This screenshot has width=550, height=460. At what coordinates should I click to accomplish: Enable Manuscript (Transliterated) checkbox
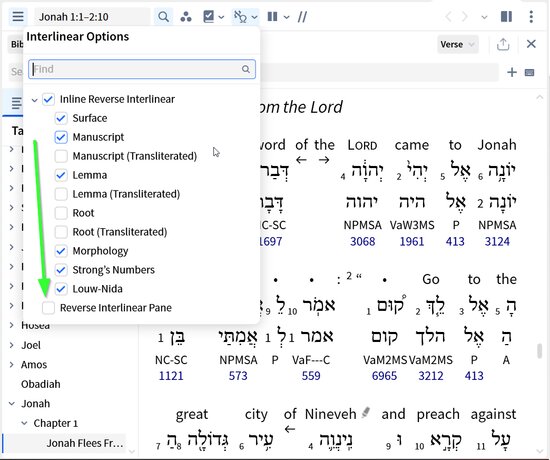coord(61,156)
